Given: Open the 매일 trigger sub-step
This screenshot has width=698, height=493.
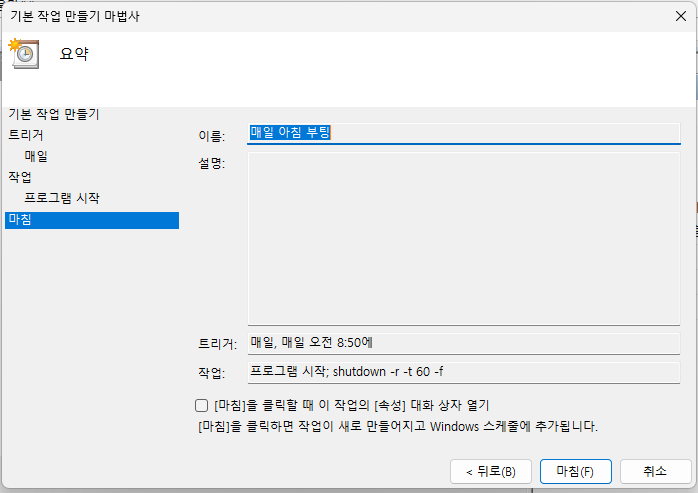Looking at the screenshot, I should click(x=36, y=156).
